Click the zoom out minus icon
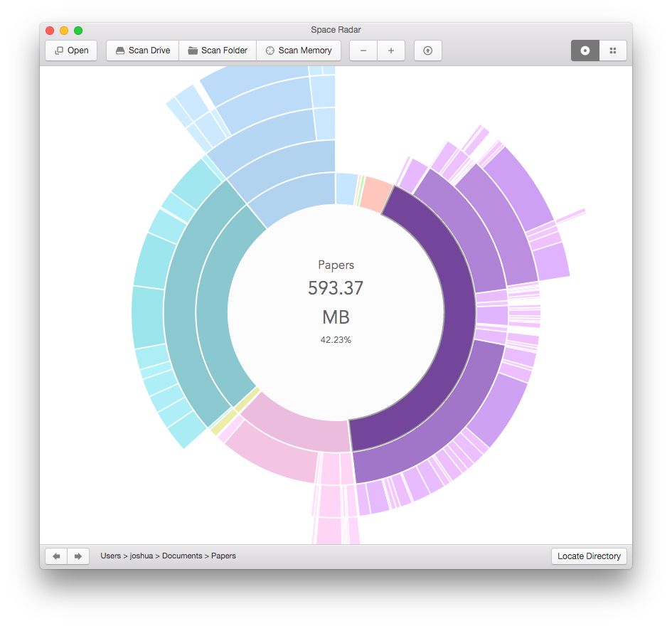The width and height of the screenshot is (672, 626). tap(362, 51)
